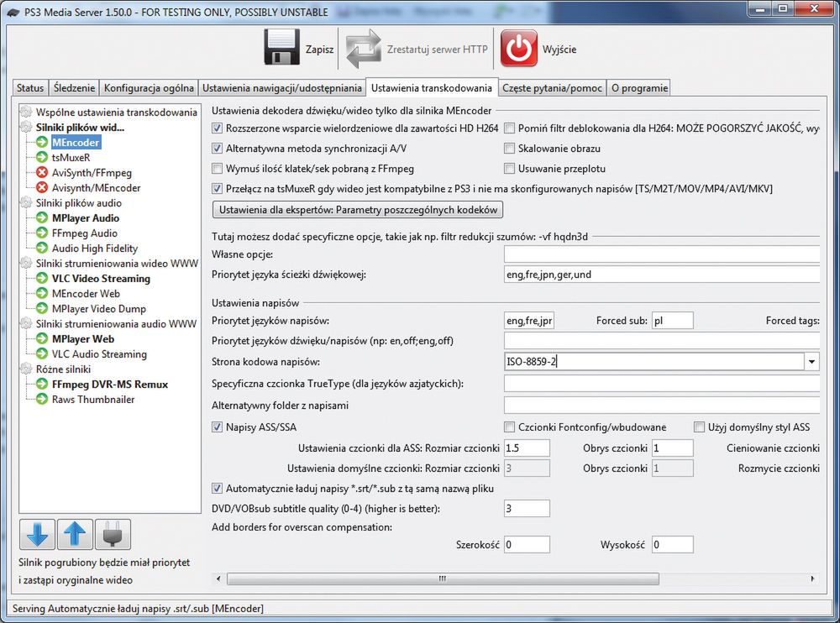Click DVD/VOBsub subtitle quality field
Screen dimensions: 840x623
coord(528,508)
